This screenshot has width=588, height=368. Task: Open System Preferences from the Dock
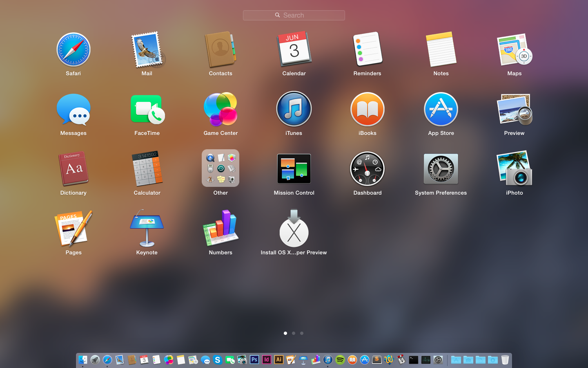(x=438, y=360)
